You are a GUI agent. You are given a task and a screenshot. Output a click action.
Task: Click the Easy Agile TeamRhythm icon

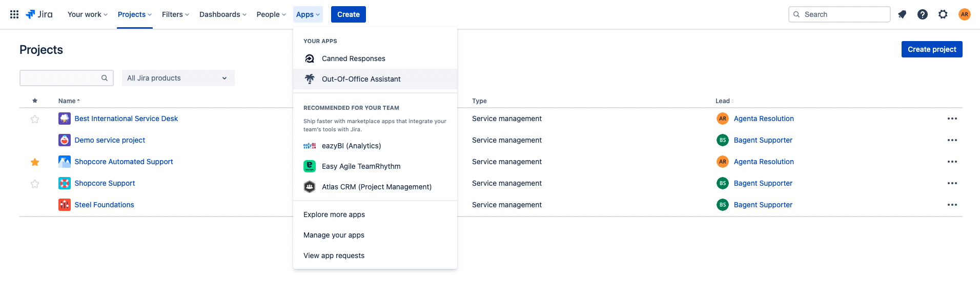(x=310, y=166)
